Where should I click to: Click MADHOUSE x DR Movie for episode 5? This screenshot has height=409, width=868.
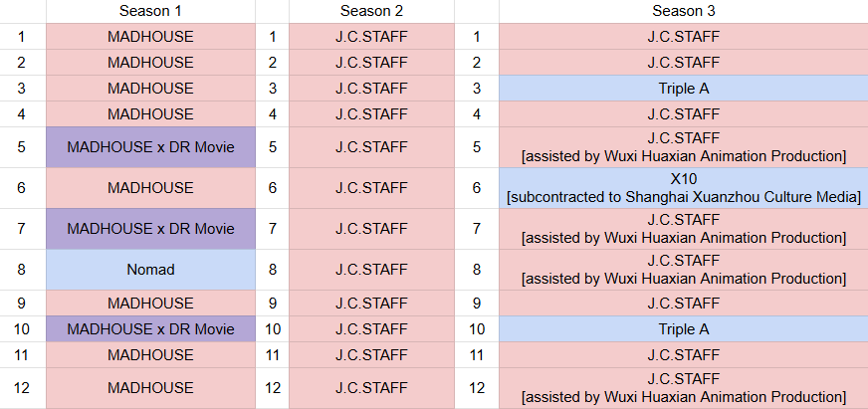point(150,147)
